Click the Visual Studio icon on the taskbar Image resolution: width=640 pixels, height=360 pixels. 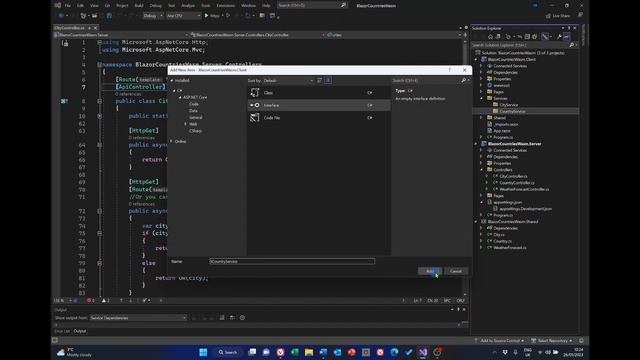(x=422, y=352)
